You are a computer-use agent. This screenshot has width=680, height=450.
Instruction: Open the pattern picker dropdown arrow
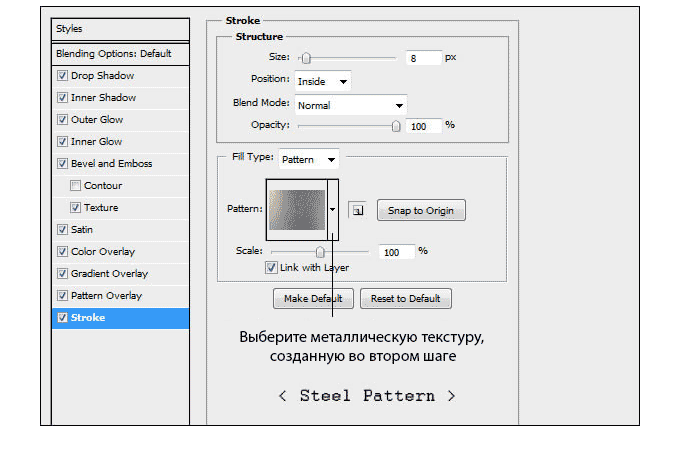(x=332, y=211)
